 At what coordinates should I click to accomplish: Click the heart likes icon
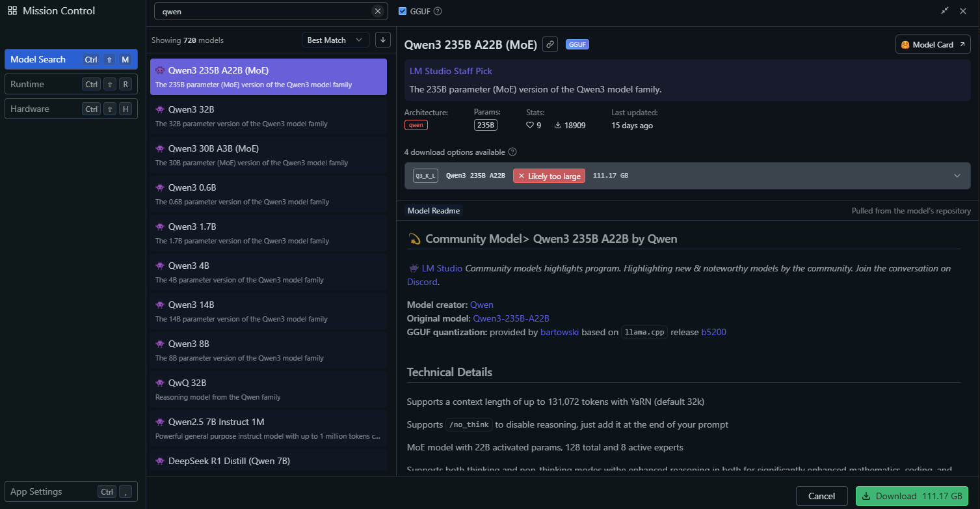pyautogui.click(x=530, y=125)
